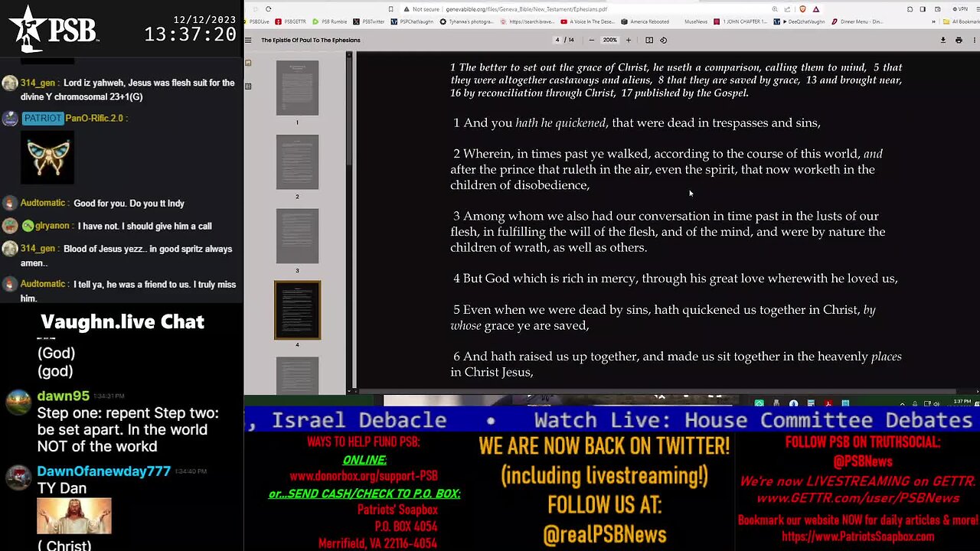Click the green app icon in the taskbar

click(x=759, y=403)
